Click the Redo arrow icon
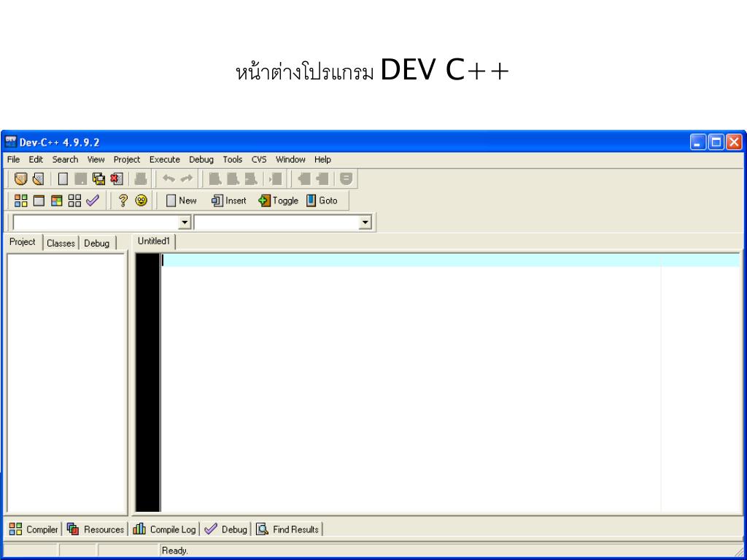This screenshot has width=747, height=560. [186, 179]
